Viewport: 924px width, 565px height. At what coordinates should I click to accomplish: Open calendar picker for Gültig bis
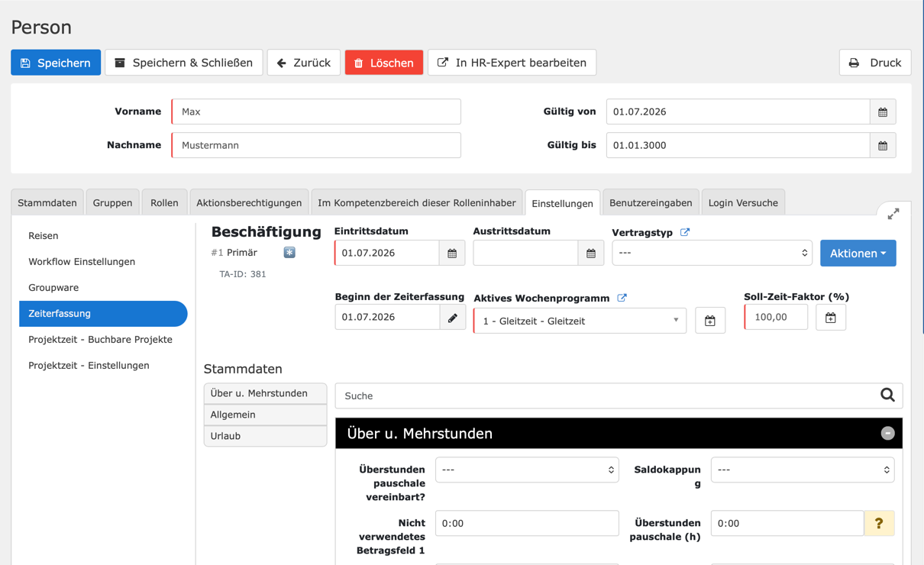[883, 145]
